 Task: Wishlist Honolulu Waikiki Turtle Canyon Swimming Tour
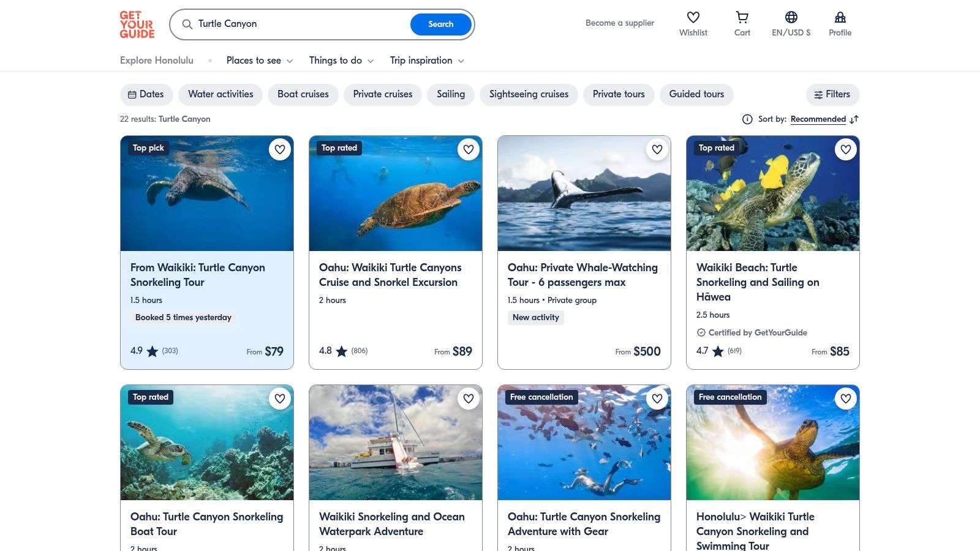click(x=846, y=399)
